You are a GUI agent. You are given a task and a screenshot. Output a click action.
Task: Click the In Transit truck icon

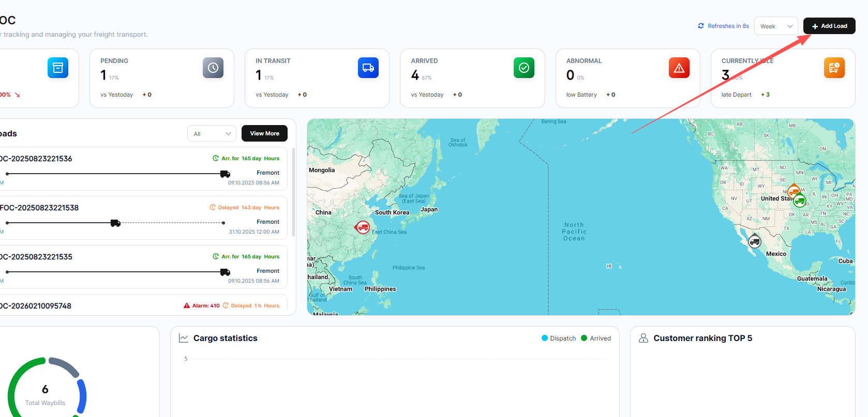pos(368,68)
